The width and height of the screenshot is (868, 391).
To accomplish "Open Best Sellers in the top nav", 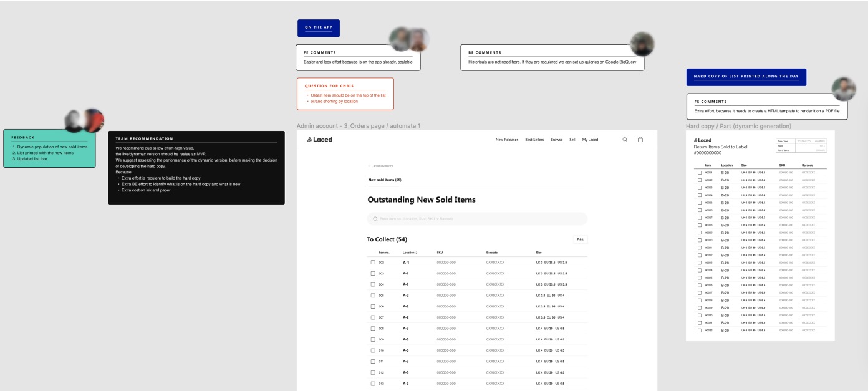I will pos(534,140).
